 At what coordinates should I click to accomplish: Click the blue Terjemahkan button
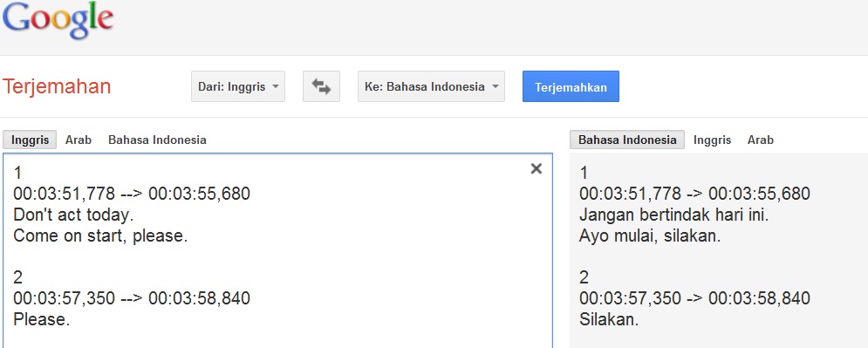[571, 86]
